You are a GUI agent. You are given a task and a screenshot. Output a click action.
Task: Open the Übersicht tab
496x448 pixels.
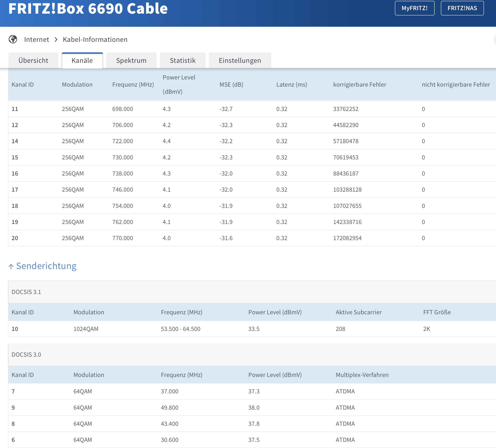coord(33,60)
